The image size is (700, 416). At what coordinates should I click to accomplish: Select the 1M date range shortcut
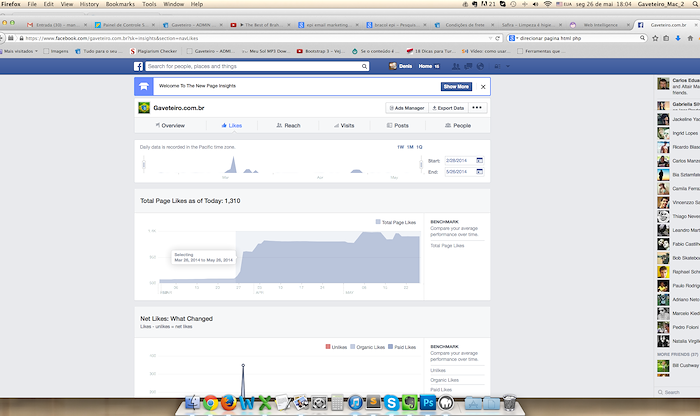click(x=410, y=147)
